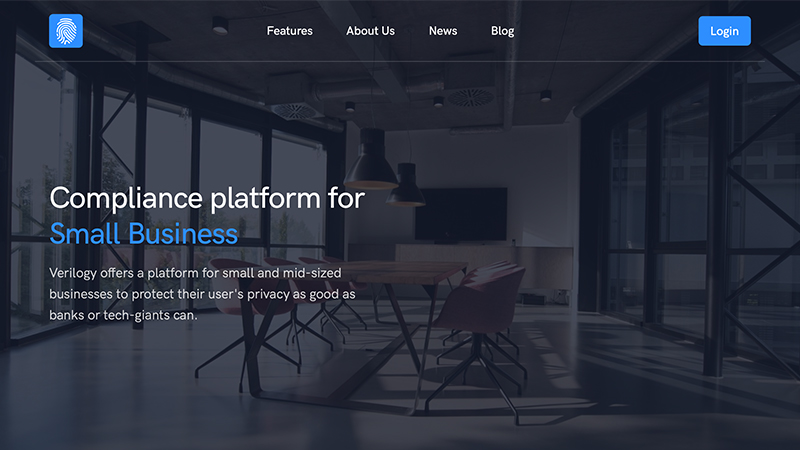Click the fingerprint logo icon
Image resolution: width=800 pixels, height=450 pixels.
(x=66, y=31)
